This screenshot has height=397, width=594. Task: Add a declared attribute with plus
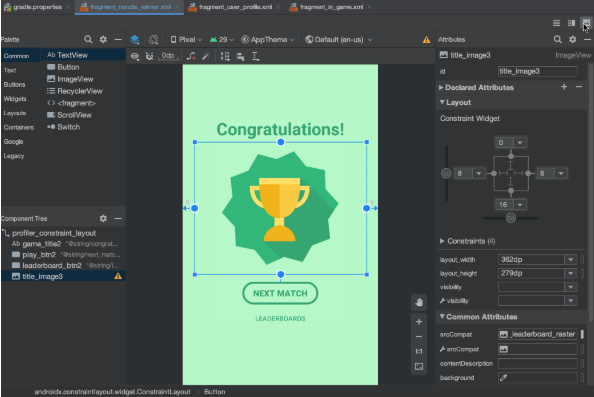pos(564,87)
